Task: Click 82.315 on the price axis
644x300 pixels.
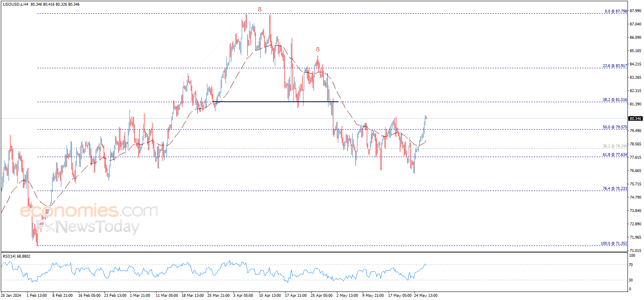Action: tap(635, 91)
